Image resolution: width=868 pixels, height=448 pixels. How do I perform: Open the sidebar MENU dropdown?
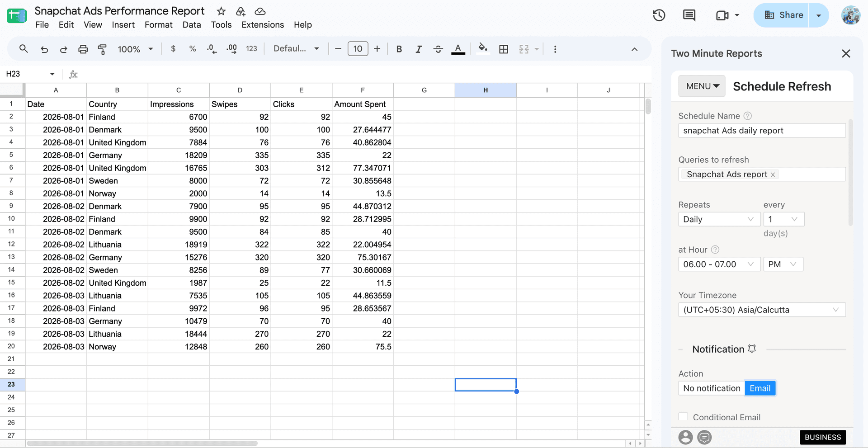pyautogui.click(x=702, y=86)
